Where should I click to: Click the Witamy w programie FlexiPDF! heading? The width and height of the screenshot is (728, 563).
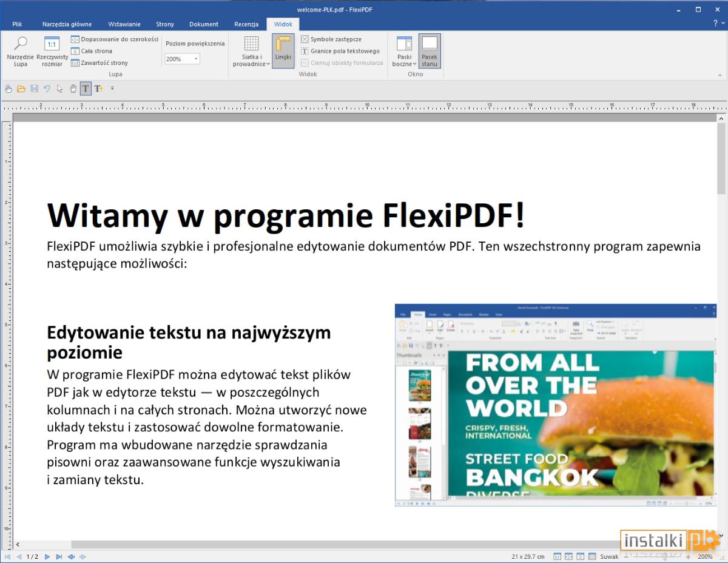pyautogui.click(x=285, y=216)
